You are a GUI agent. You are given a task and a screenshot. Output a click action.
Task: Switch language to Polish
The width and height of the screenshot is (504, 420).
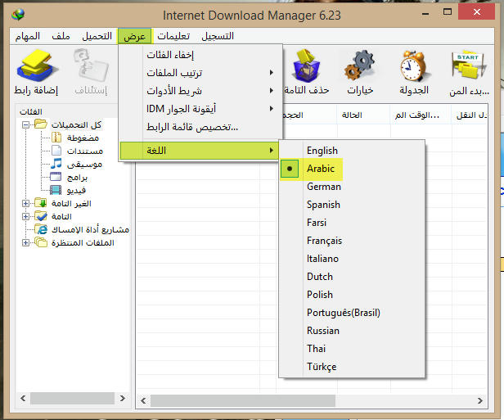pos(319,295)
